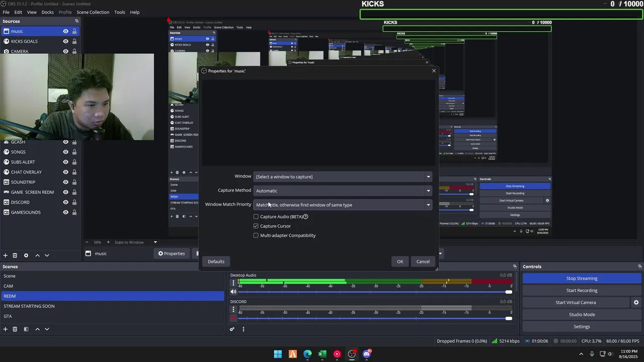Screen dimensions: 644x362
Task: Open the Edit menu
Action: 18,12
